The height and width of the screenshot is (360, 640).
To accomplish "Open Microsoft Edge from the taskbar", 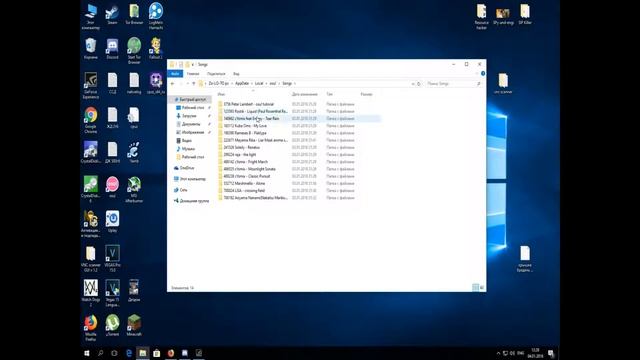I will 129,353.
